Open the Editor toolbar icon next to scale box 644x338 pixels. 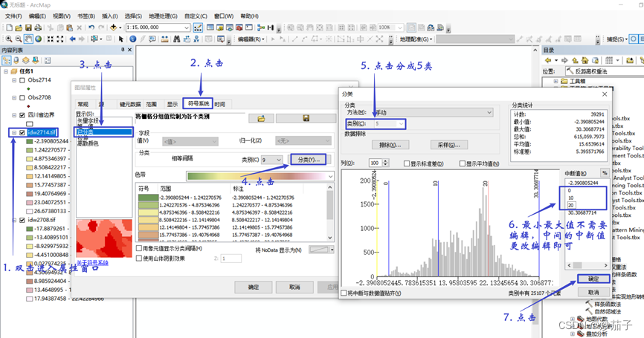(x=198, y=27)
